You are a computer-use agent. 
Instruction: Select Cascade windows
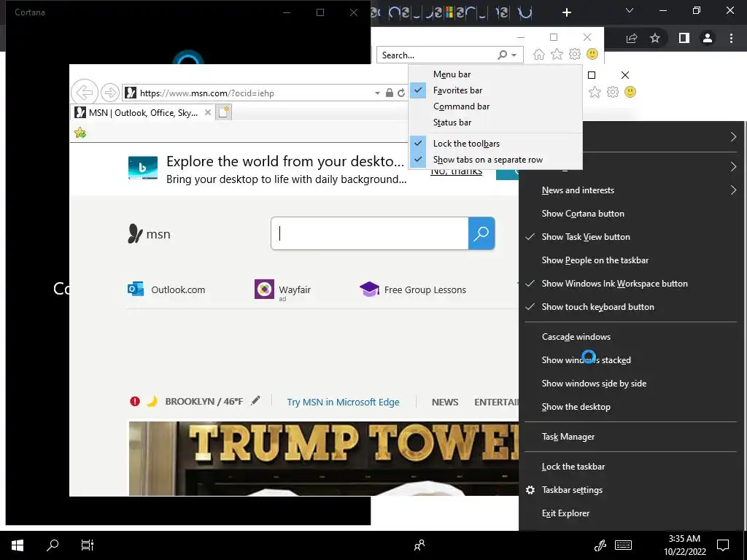coord(631,337)
